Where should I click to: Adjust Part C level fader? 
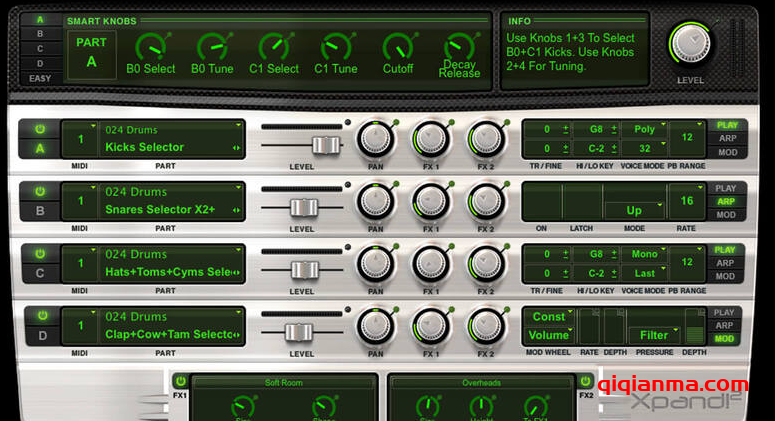pos(304,270)
